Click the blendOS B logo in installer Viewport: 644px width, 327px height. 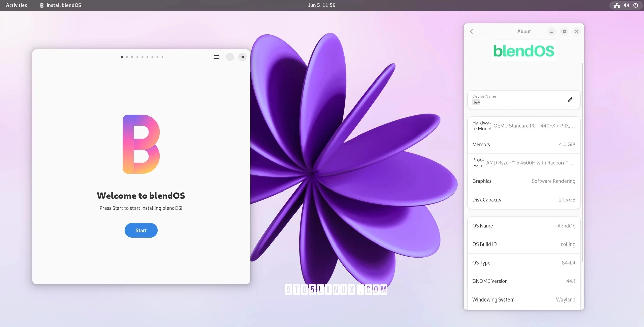pos(141,144)
